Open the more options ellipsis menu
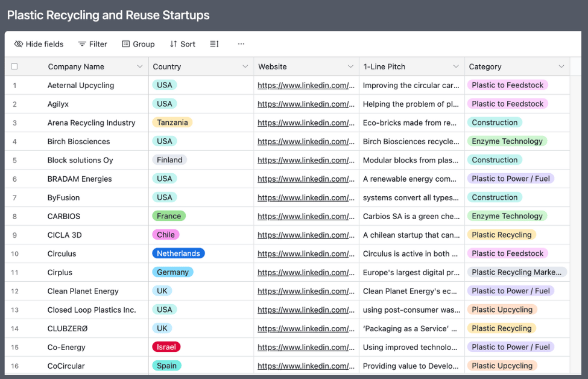The width and height of the screenshot is (588, 379). (x=241, y=44)
